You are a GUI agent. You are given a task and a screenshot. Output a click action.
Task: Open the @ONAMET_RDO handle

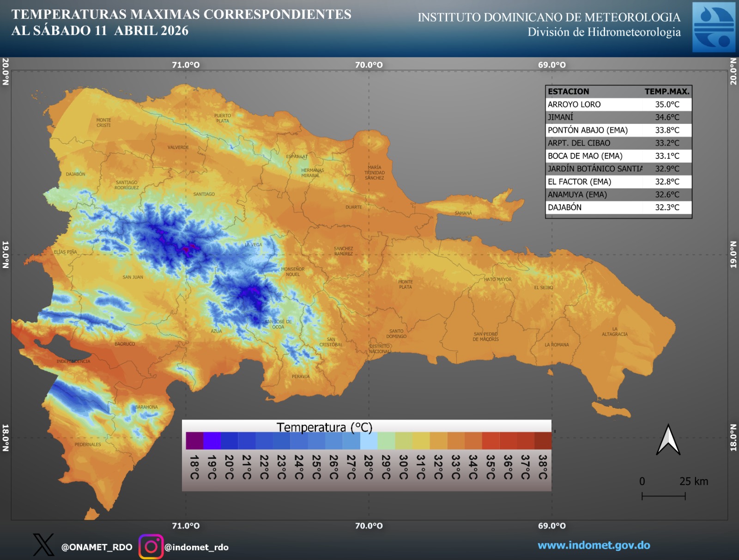pyautogui.click(x=97, y=547)
